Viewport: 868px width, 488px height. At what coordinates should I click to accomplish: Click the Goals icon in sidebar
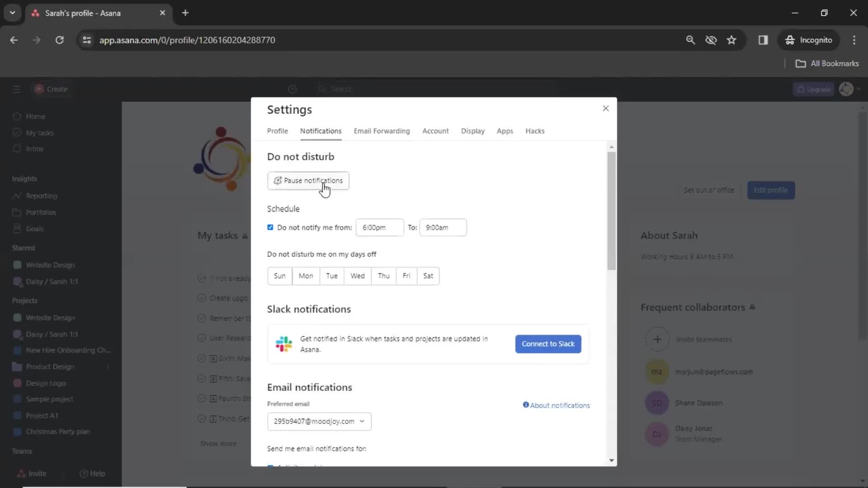[x=17, y=228]
